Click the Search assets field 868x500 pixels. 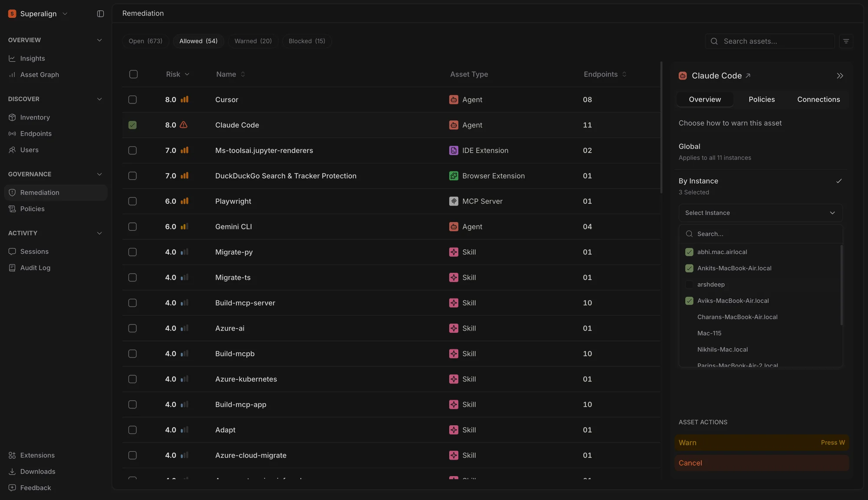(770, 41)
